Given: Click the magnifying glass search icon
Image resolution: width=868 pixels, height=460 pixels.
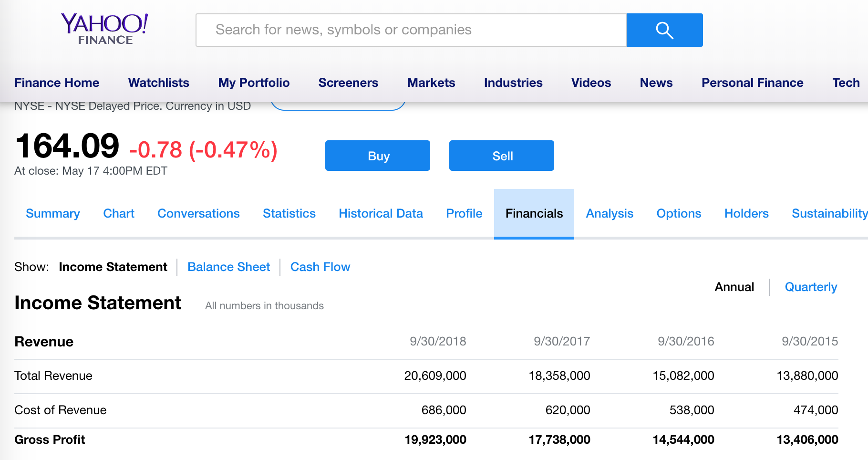Looking at the screenshot, I should 664,30.
